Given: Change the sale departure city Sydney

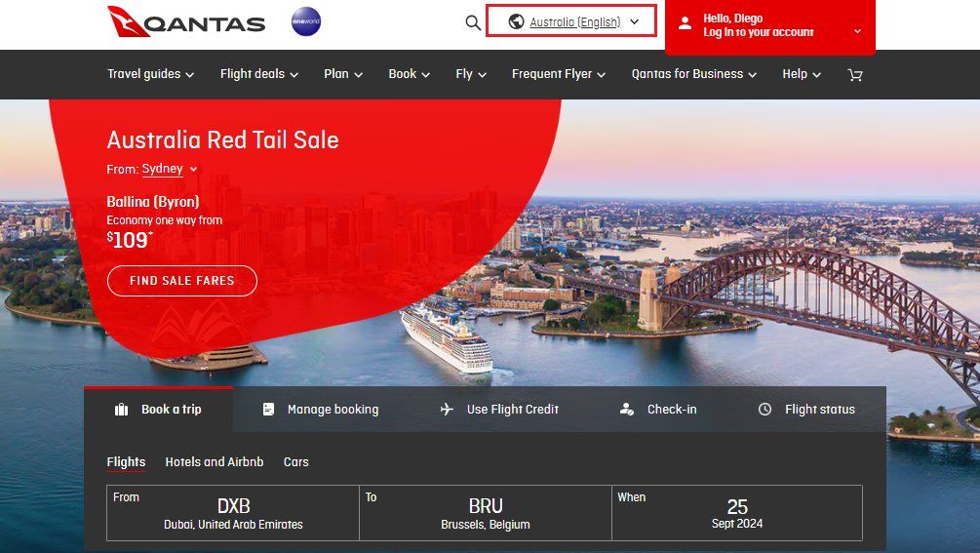Looking at the screenshot, I should click(x=170, y=169).
